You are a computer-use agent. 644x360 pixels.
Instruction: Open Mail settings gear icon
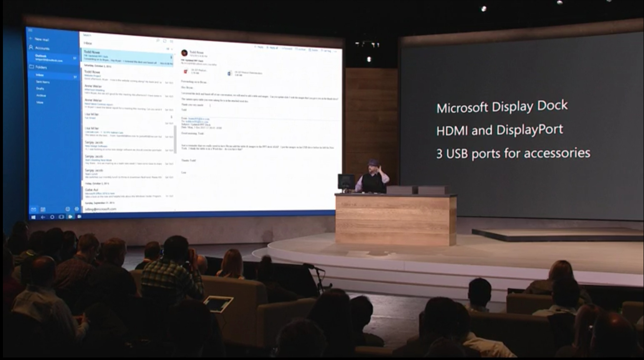click(x=77, y=209)
